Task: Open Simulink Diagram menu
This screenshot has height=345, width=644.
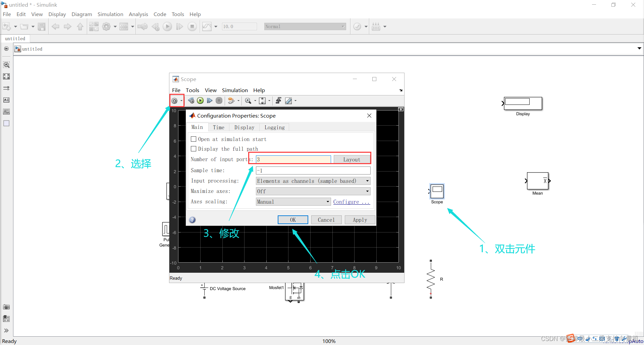Action: 82,14
